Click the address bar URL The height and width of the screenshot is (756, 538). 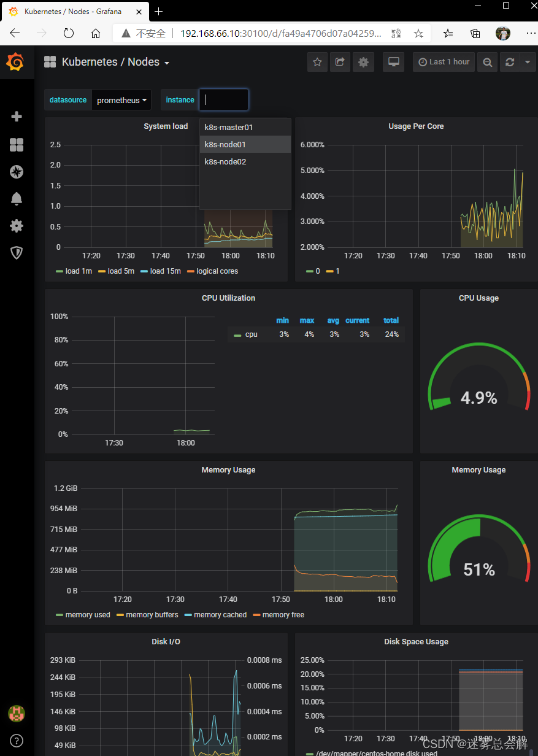pyautogui.click(x=280, y=34)
